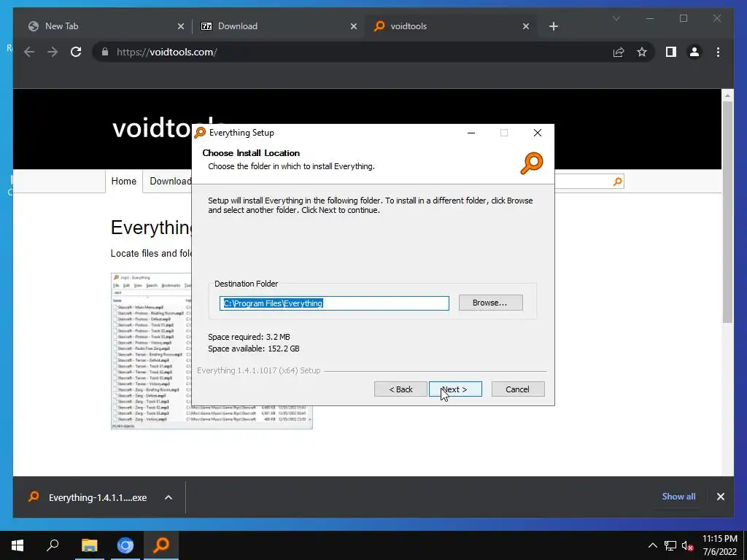This screenshot has width=747, height=560.
Task: Open the clock and date flyout
Action: pos(720,545)
